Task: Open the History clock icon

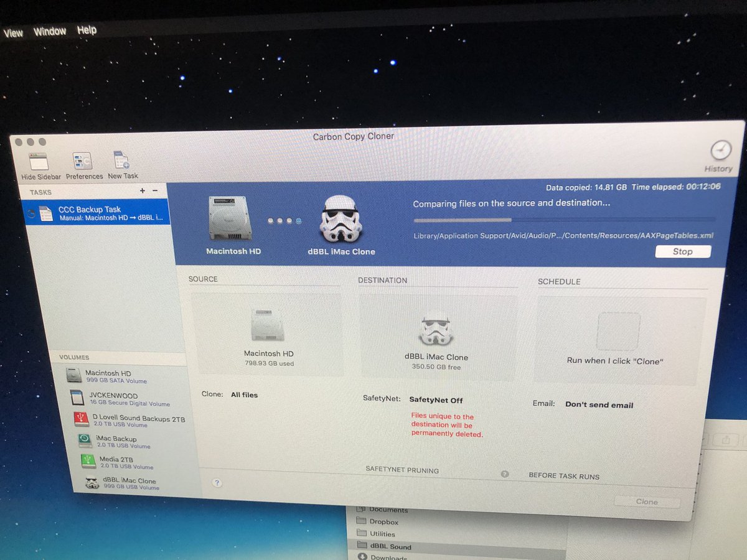Action: point(720,151)
